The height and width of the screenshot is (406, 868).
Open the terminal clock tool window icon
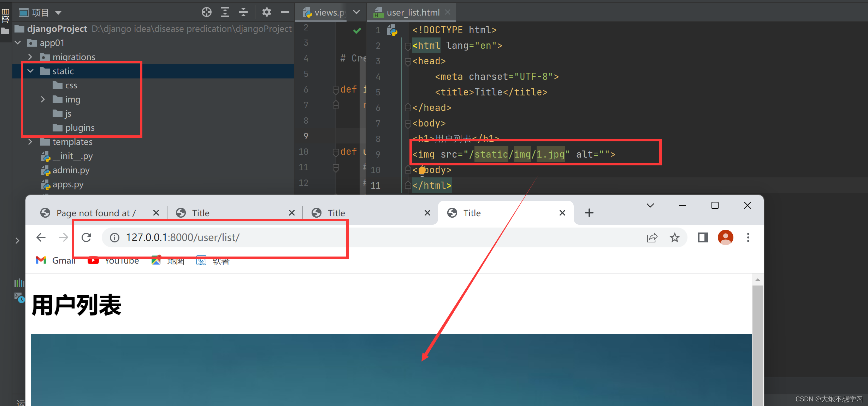(19, 298)
